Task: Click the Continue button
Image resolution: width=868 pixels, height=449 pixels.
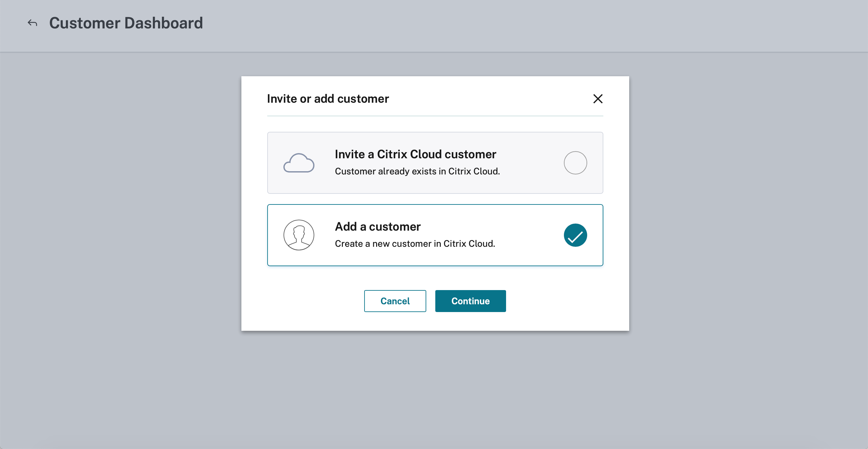Action: click(471, 301)
